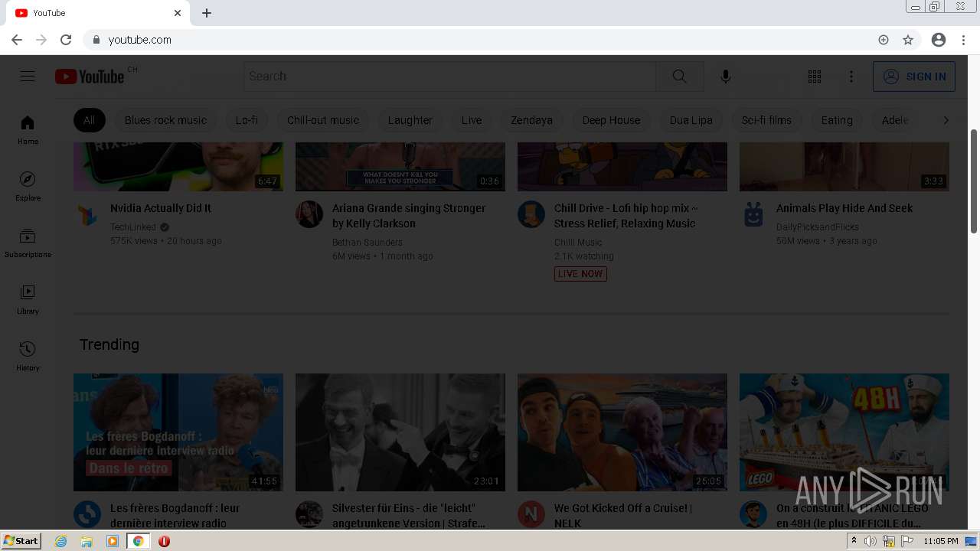Select the Sci-fi films chip
Screen dimensions: 980x551
coord(766,120)
